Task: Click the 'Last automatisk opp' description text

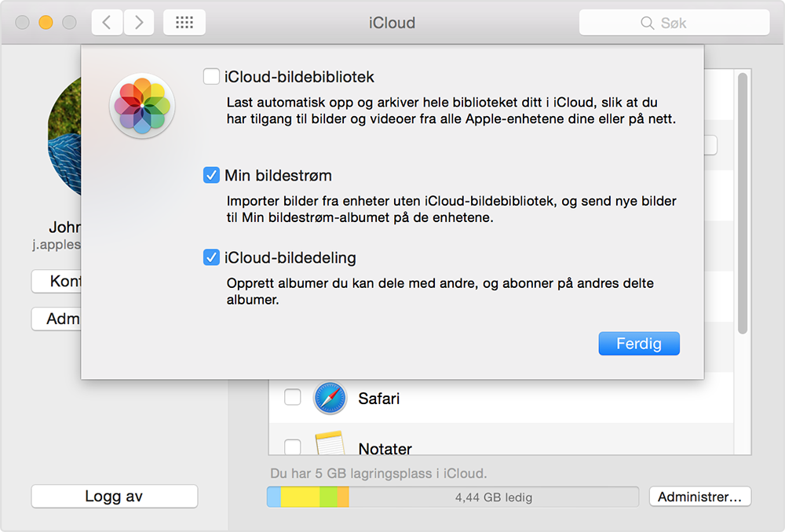Action: coord(451,111)
